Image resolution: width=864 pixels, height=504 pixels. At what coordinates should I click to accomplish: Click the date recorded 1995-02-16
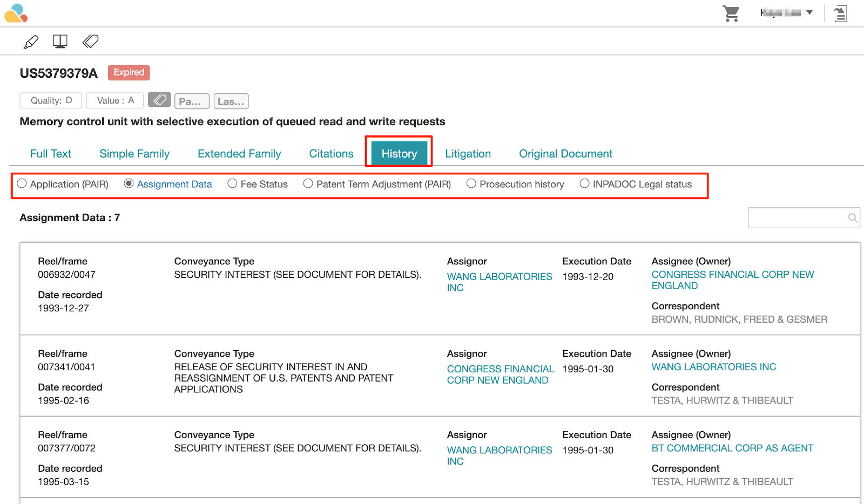[63, 400]
